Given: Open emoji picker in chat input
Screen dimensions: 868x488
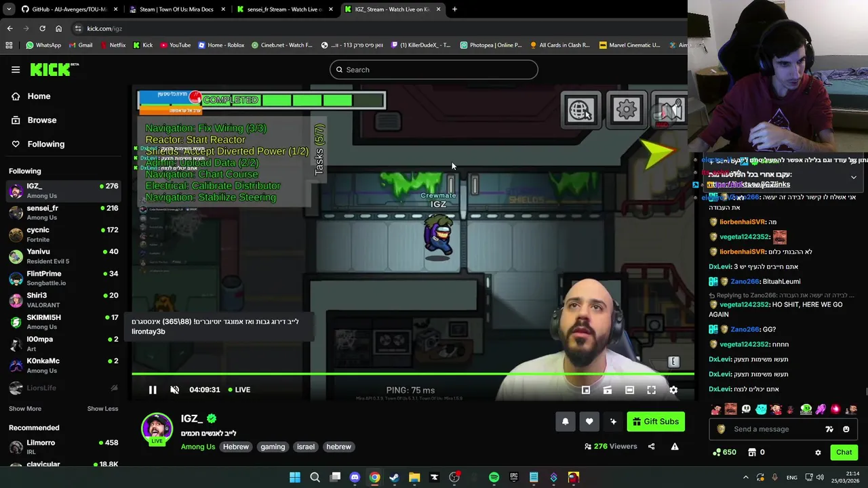Looking at the screenshot, I should 846,429.
